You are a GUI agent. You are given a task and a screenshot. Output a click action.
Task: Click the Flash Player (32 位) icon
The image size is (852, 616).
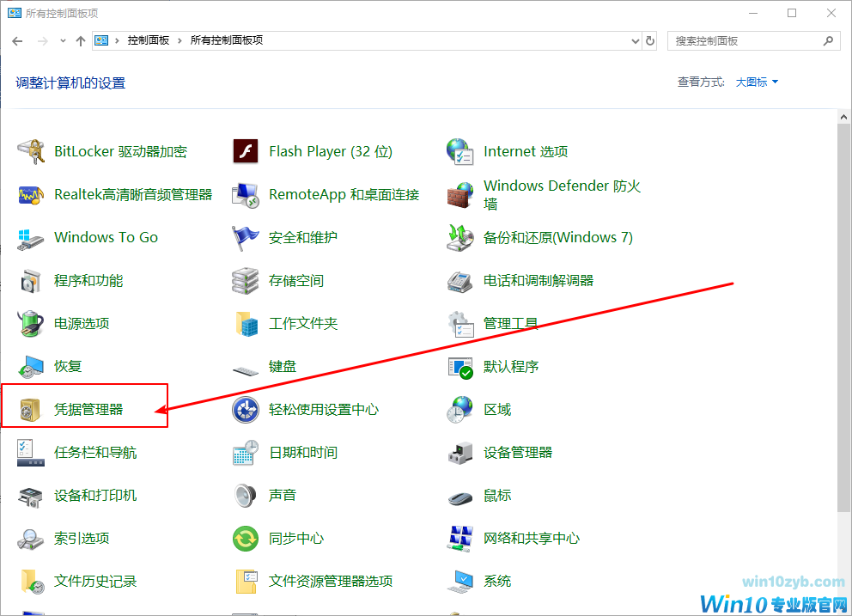246,152
